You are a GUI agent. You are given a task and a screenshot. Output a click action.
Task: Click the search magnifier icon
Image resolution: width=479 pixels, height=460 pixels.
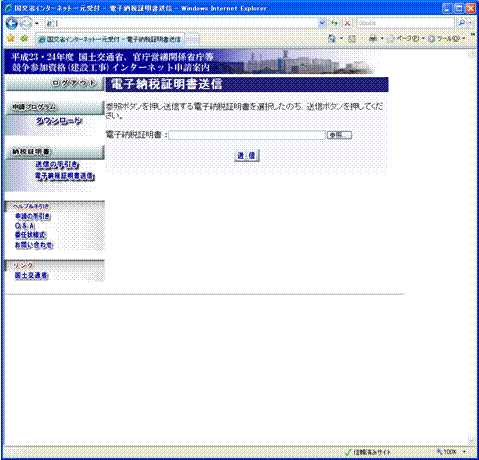[462, 23]
